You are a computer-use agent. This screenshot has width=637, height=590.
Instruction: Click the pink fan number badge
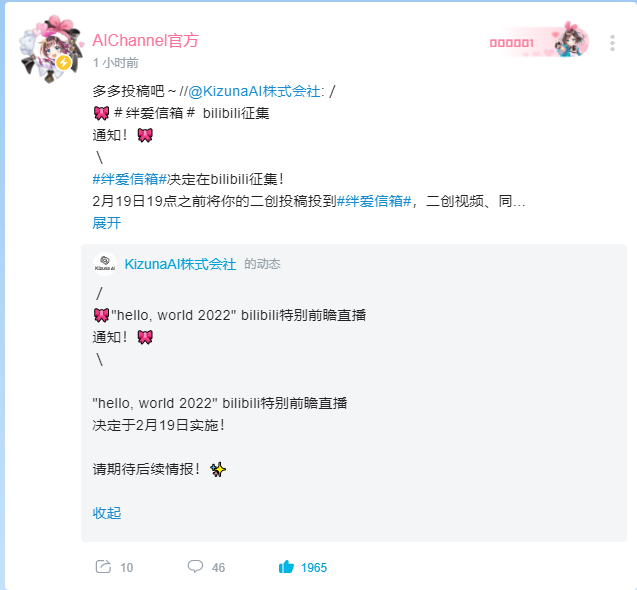(x=539, y=41)
